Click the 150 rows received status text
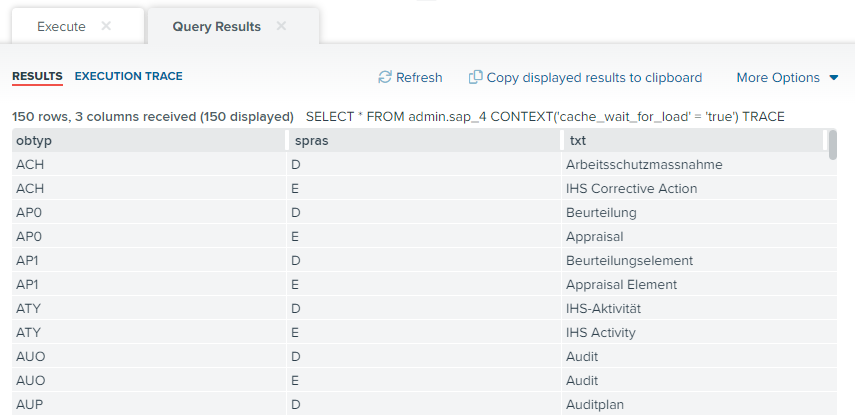The height and width of the screenshot is (416, 855). coord(153,117)
